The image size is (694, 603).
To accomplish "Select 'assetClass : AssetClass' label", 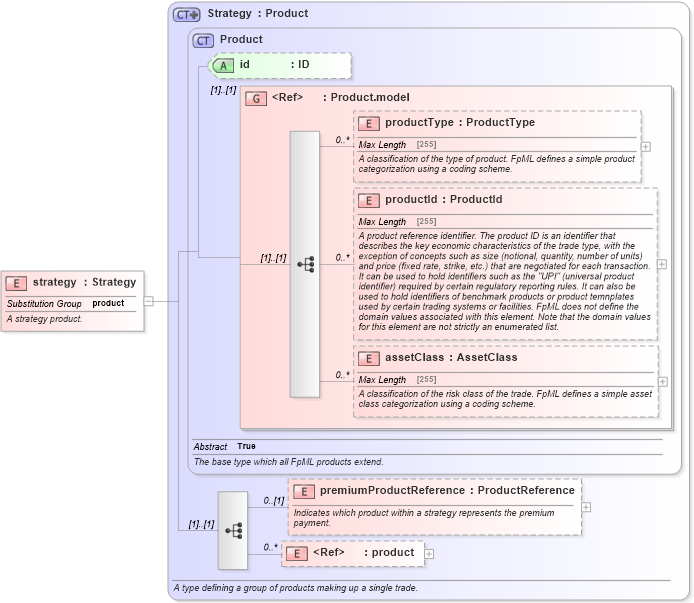I will [x=451, y=358].
